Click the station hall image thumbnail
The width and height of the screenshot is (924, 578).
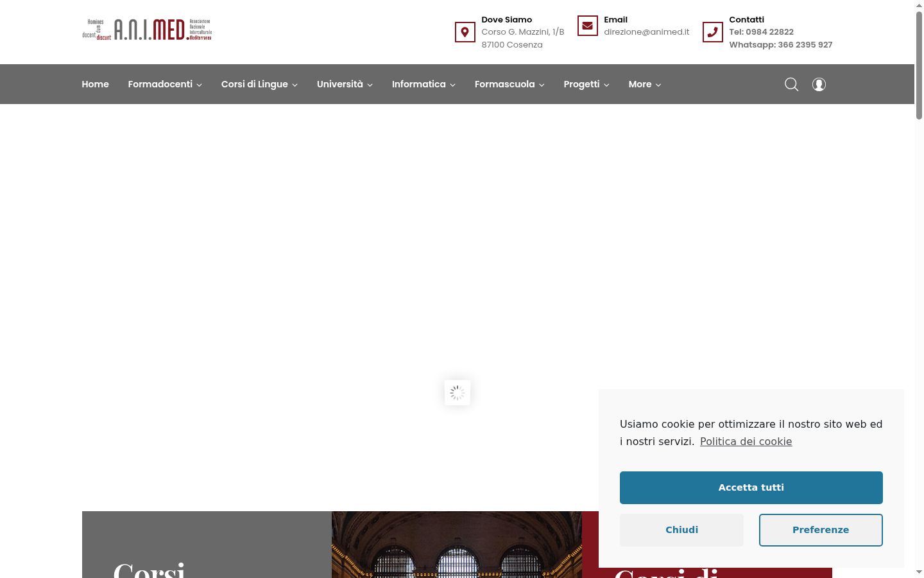tap(457, 545)
